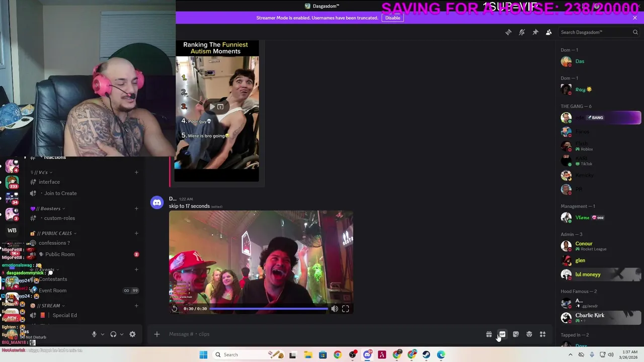
Task: Open D... Discord avatar profile
Action: (x=157, y=203)
